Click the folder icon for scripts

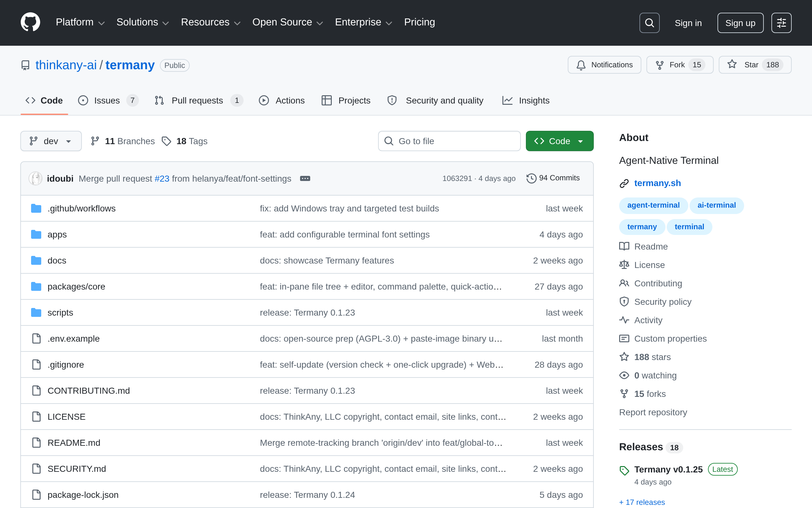click(x=36, y=312)
